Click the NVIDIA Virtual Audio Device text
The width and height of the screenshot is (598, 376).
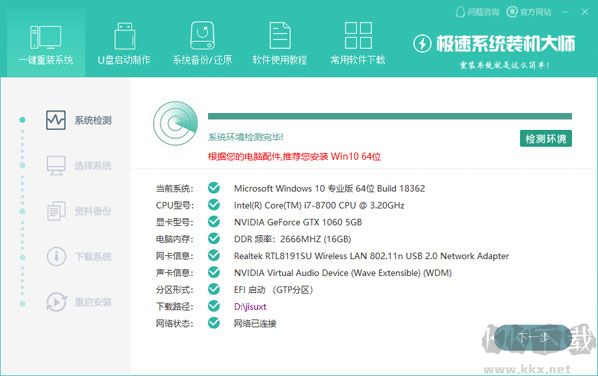342,273
